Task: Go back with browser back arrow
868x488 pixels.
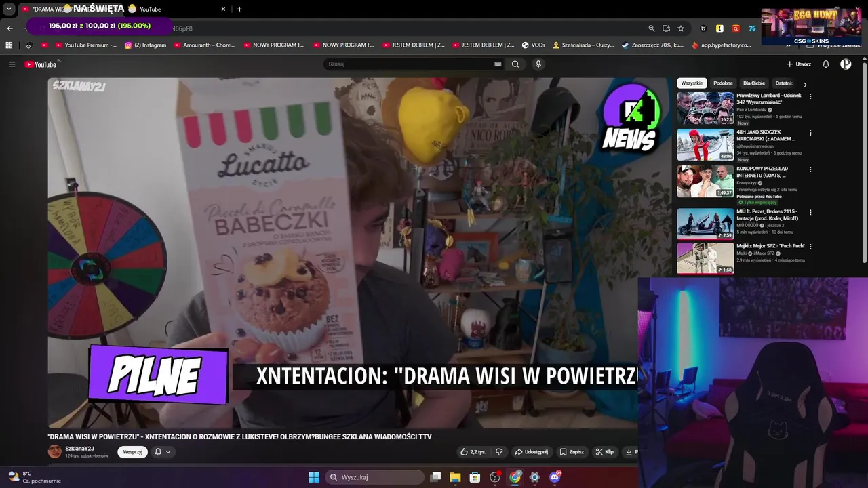Action: 9,28
